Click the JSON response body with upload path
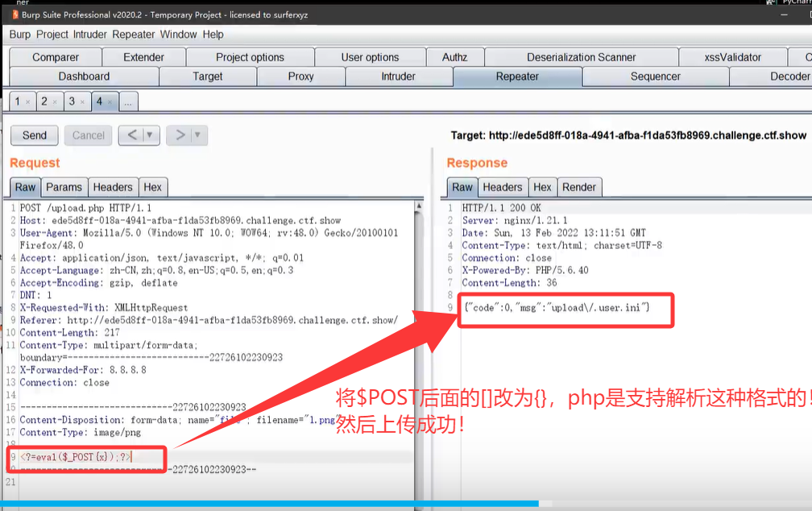 (x=557, y=307)
